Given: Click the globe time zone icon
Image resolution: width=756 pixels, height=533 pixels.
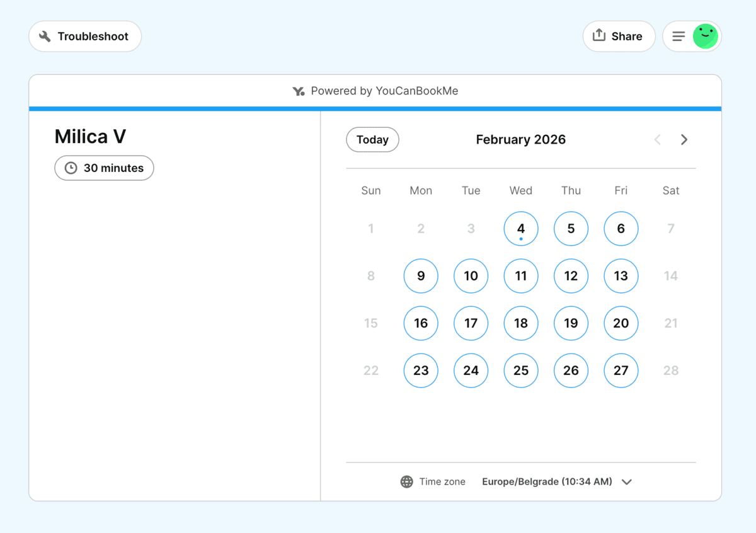Looking at the screenshot, I should pos(406,481).
